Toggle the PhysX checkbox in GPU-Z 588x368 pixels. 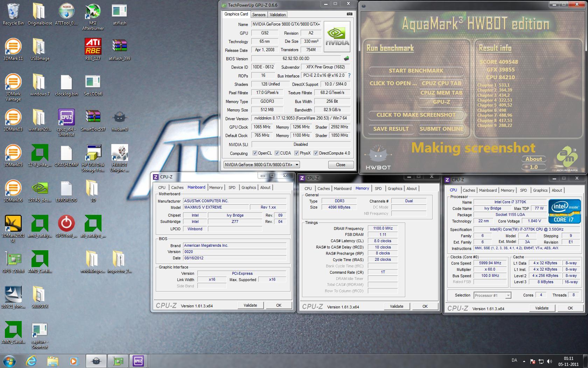point(296,153)
